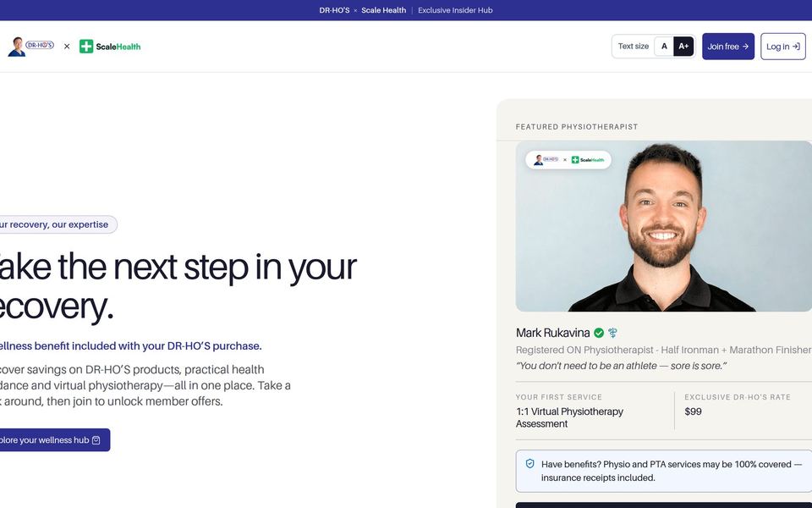Click the 'wellness benefit included' blue subheading
812x508 pixels.
click(x=129, y=345)
